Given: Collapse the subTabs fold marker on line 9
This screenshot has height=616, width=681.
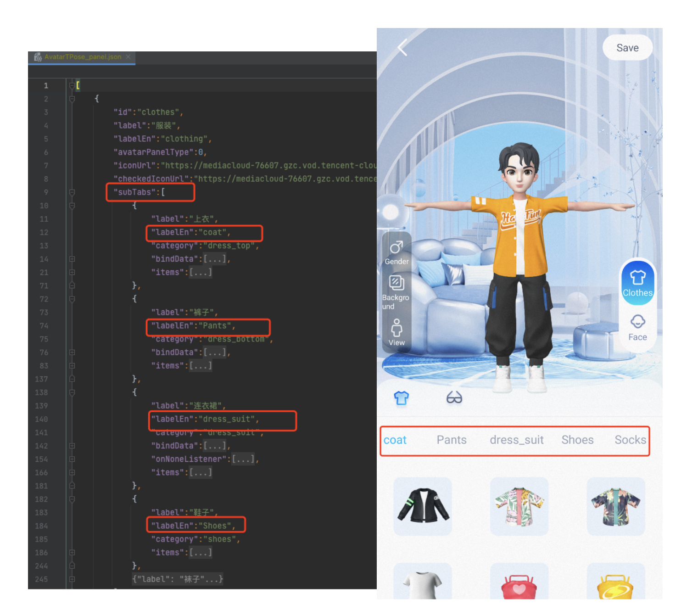Looking at the screenshot, I should pyautogui.click(x=72, y=192).
